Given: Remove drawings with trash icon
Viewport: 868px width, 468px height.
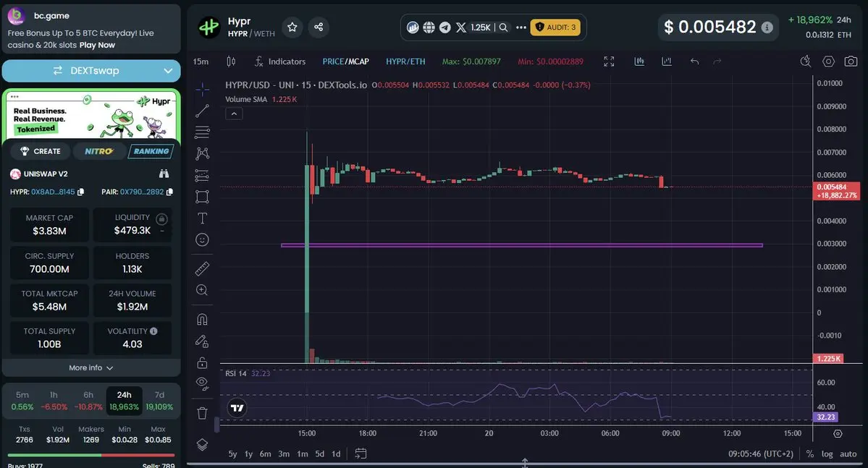Looking at the screenshot, I should click(202, 413).
